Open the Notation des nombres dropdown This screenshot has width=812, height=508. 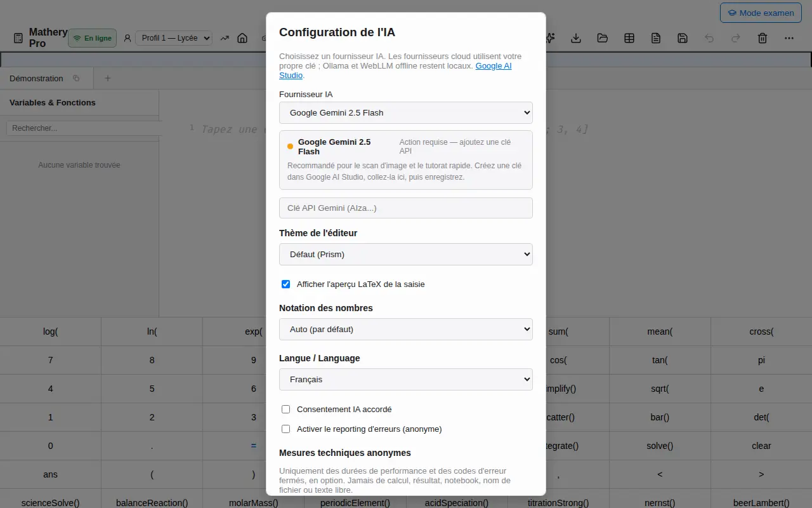(406, 329)
